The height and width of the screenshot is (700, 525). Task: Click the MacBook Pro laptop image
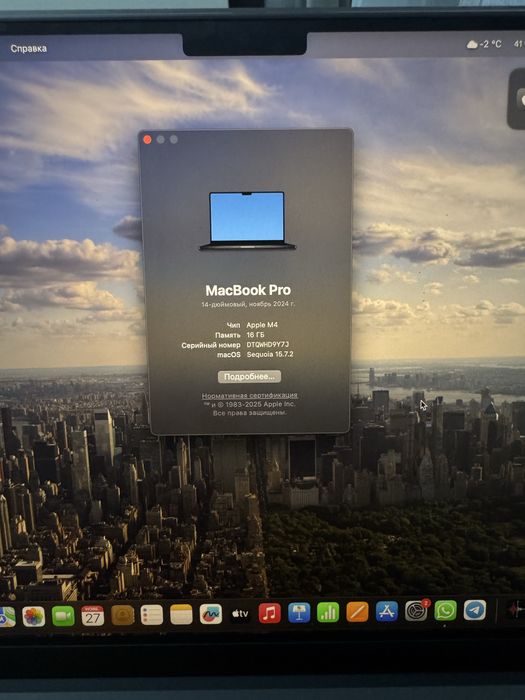[247, 221]
